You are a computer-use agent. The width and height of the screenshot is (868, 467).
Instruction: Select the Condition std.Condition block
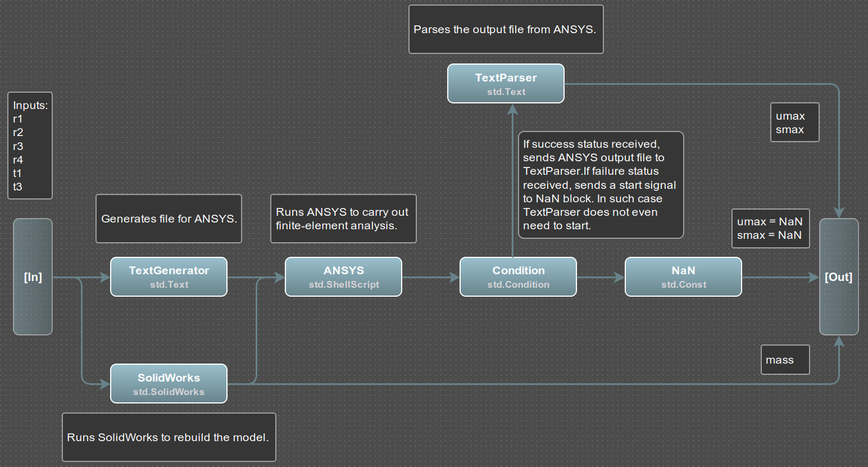(518, 276)
